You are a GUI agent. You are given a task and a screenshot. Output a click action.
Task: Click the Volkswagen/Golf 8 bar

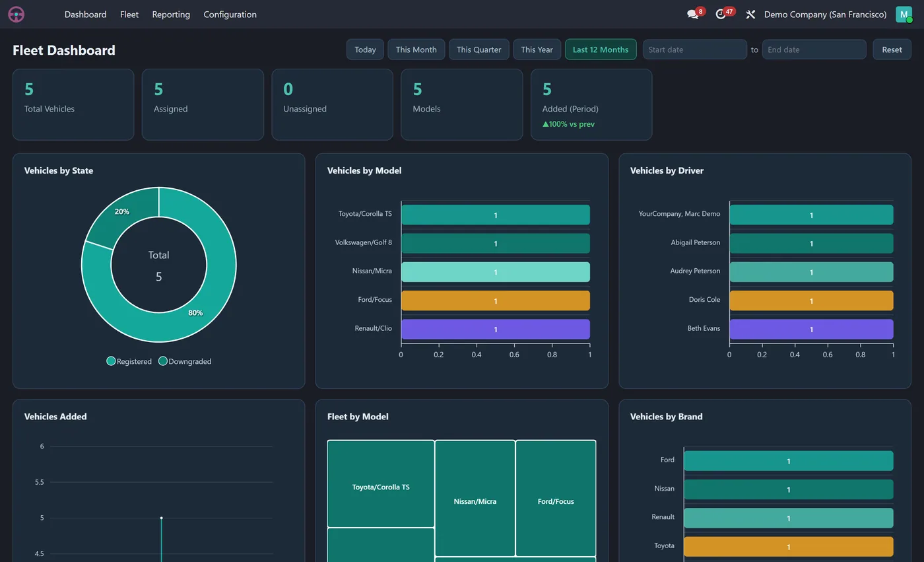tap(495, 243)
